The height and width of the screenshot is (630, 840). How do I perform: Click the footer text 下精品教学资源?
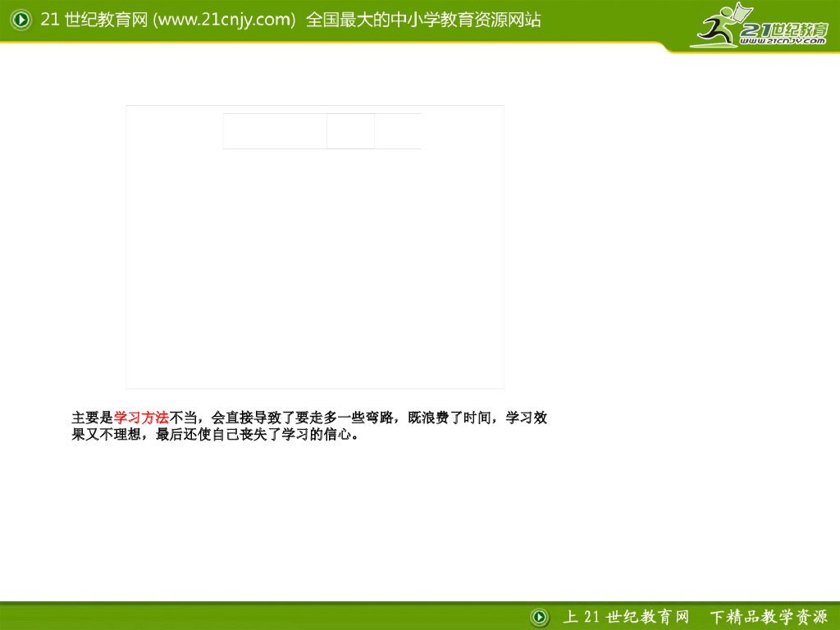tap(769, 617)
